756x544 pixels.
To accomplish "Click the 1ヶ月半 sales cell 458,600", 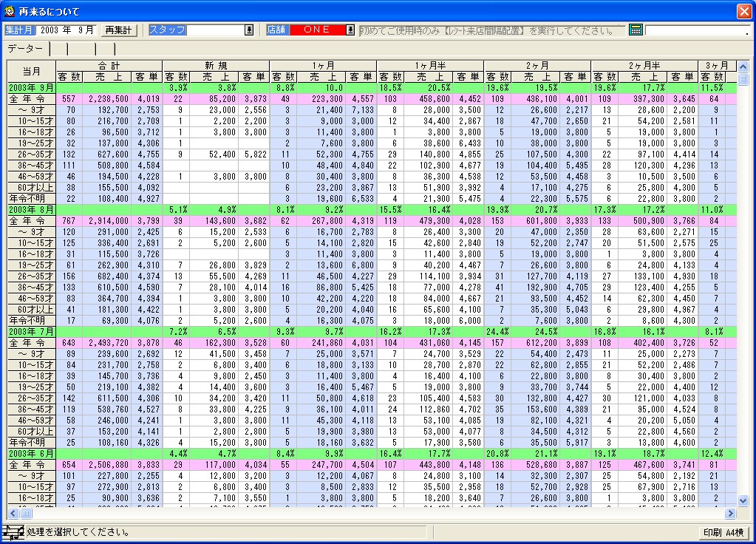I will (428, 99).
